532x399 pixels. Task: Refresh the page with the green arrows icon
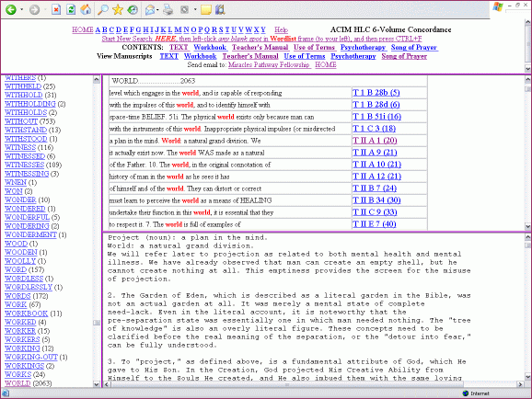pos(71,9)
